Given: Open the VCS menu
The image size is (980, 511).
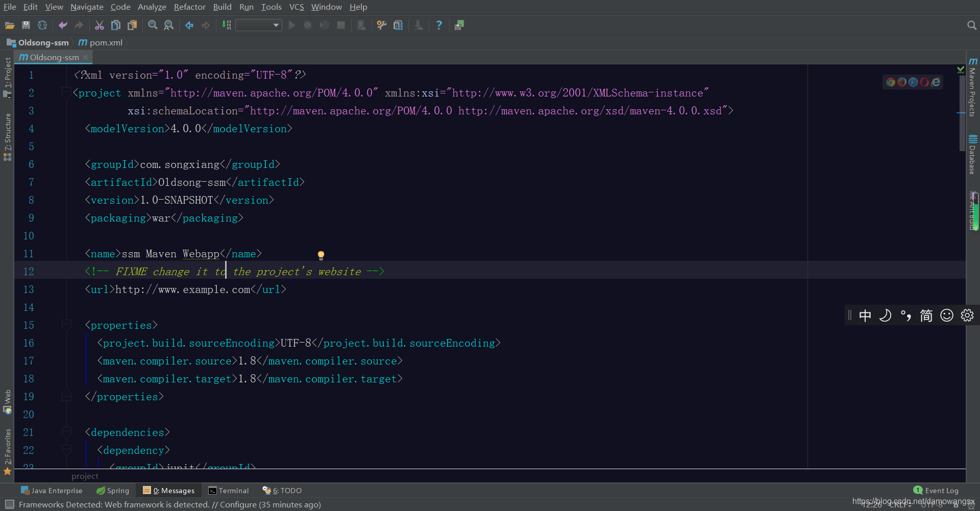Looking at the screenshot, I should tap(297, 7).
